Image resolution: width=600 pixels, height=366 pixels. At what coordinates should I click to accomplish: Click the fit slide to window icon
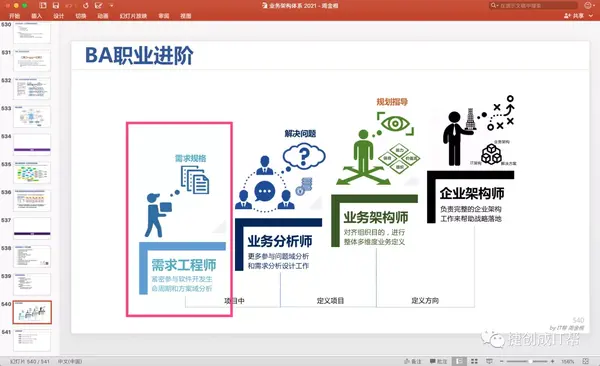[x=585, y=361]
